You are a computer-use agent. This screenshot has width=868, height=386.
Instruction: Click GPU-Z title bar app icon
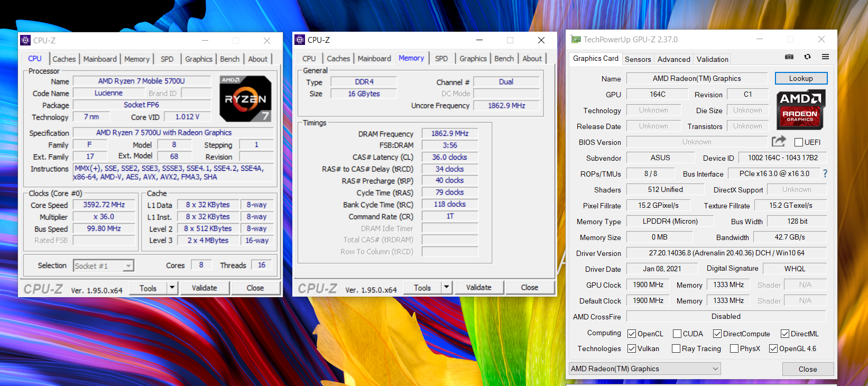coord(576,40)
